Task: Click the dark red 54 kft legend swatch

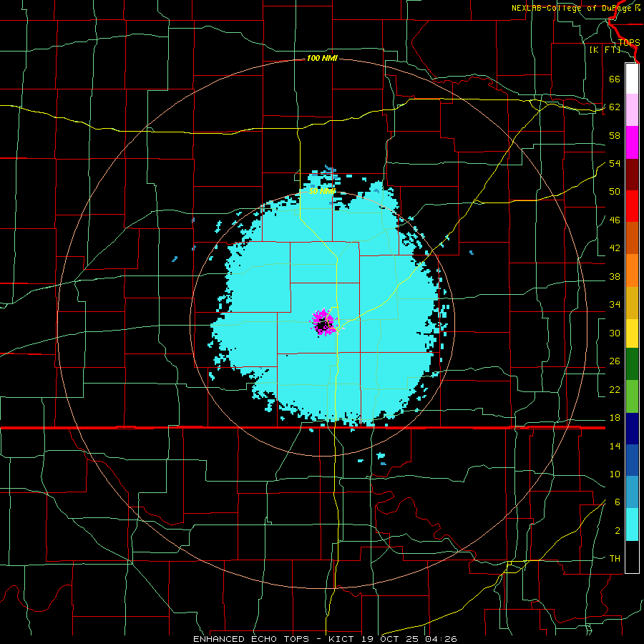Action: coord(632,175)
